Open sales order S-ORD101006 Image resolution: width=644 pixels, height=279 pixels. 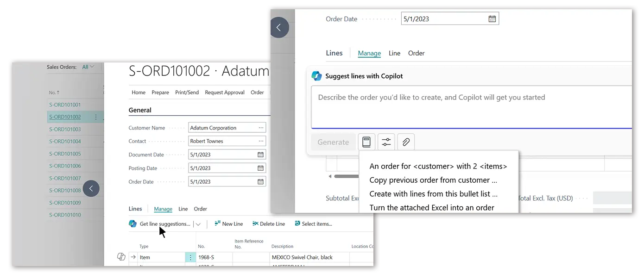click(65, 166)
